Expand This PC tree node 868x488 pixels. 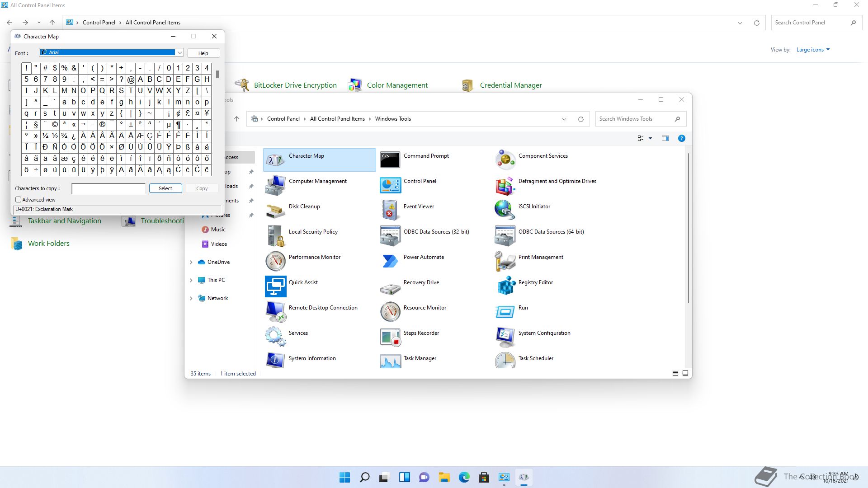191,280
